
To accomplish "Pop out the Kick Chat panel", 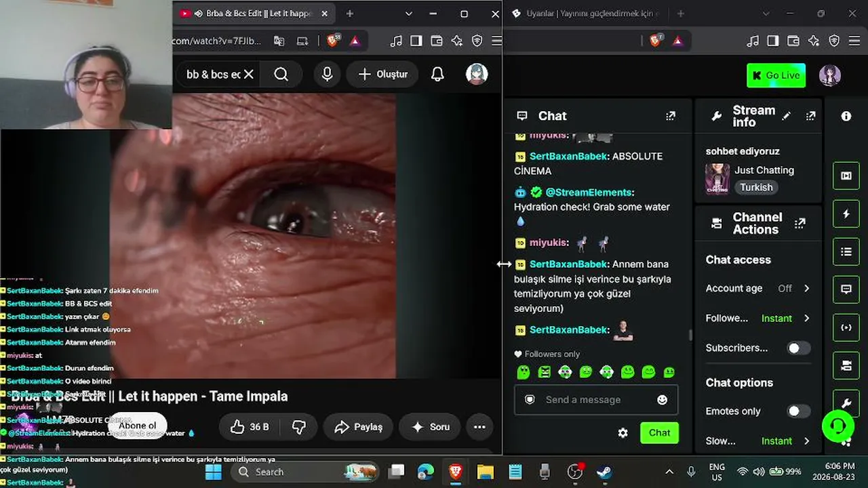I will pyautogui.click(x=671, y=116).
